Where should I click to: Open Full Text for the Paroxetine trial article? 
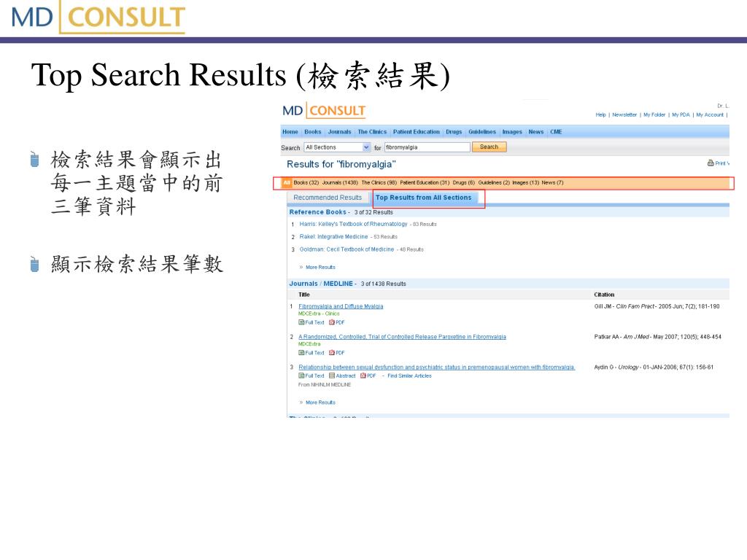[311, 353]
